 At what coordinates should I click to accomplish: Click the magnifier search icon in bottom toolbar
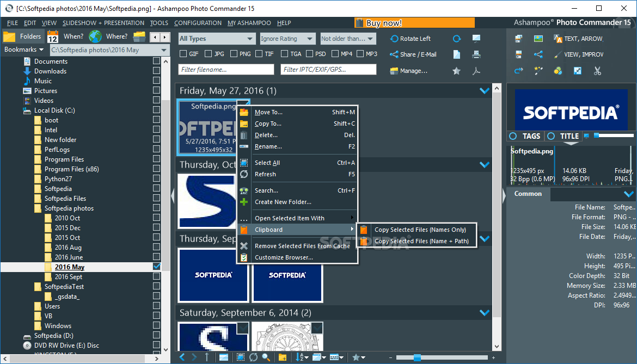click(x=266, y=357)
